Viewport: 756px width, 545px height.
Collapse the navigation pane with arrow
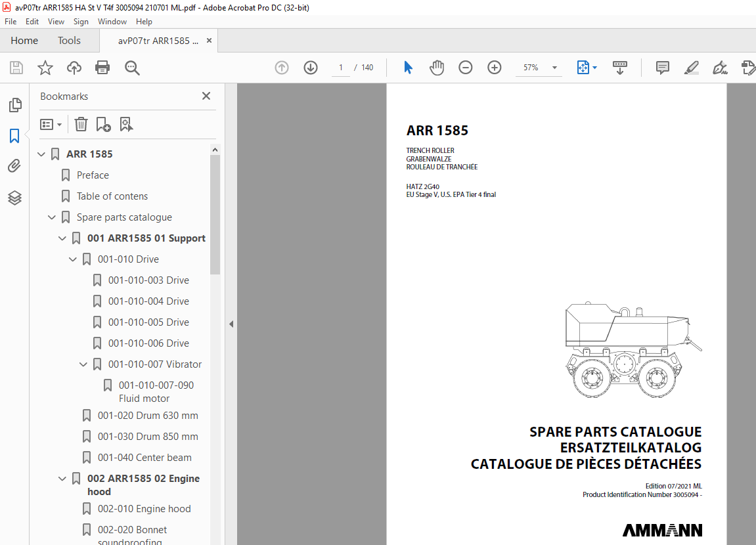click(x=231, y=324)
